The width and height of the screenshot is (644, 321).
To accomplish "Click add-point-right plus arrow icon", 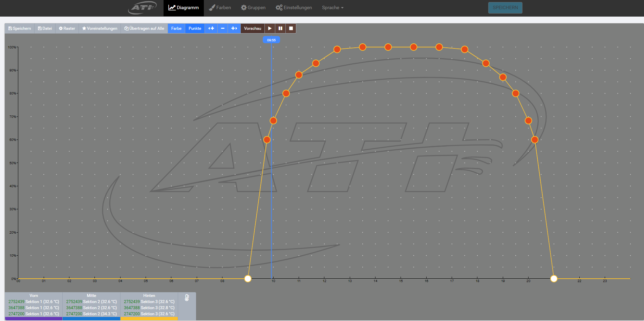I will click(234, 28).
